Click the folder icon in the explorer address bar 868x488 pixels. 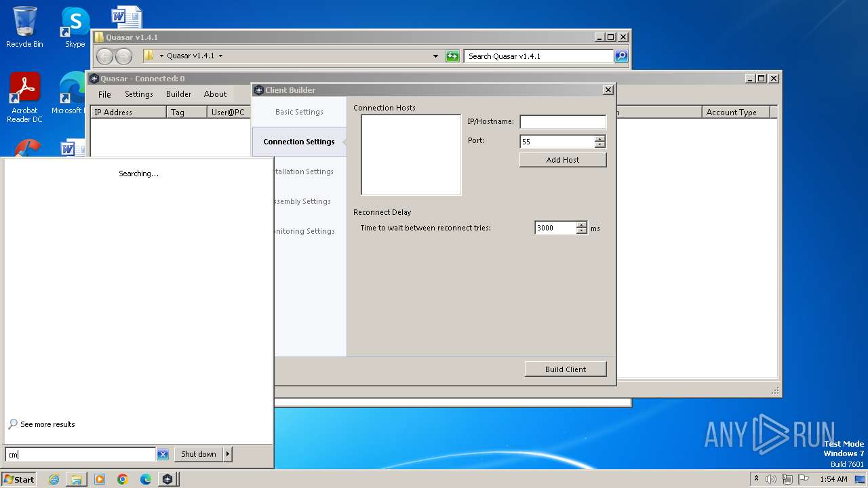149,56
